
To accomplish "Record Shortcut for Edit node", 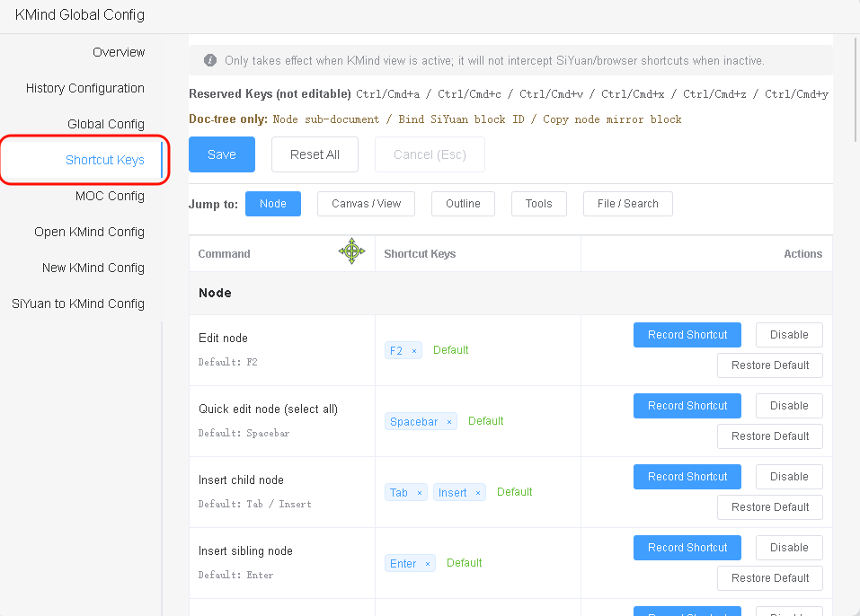I will [687, 335].
